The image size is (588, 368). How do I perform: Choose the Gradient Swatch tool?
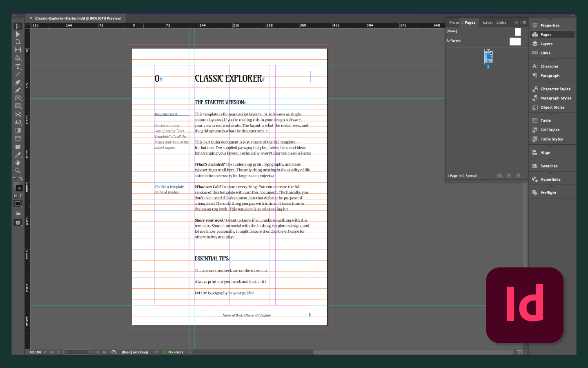[x=18, y=130]
